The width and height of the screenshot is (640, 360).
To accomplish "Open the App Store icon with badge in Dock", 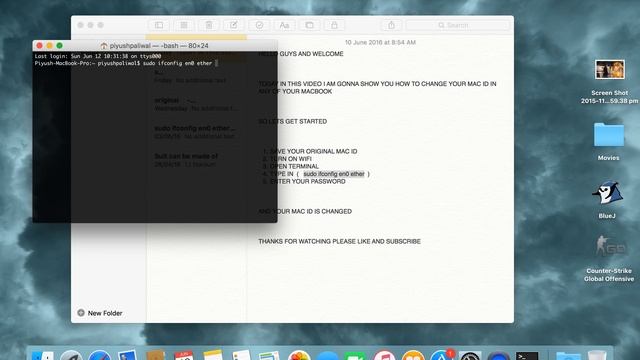I will (x=442, y=356).
